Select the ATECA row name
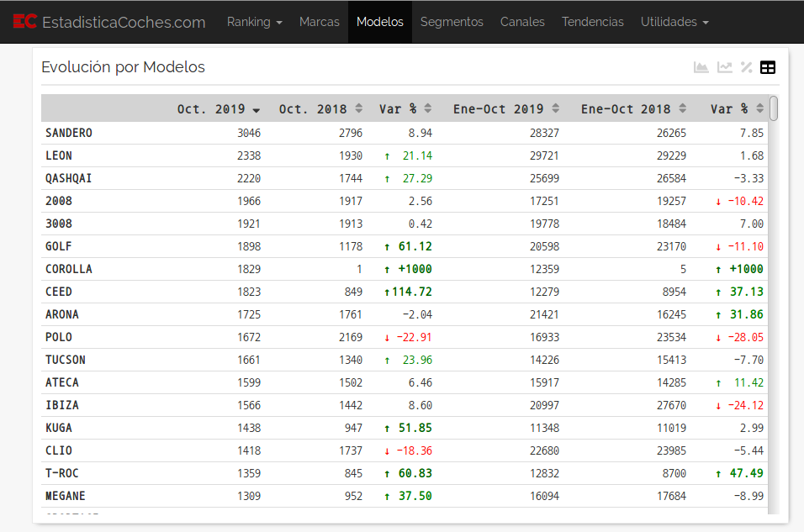This screenshot has height=532, width=804. pos(62,382)
